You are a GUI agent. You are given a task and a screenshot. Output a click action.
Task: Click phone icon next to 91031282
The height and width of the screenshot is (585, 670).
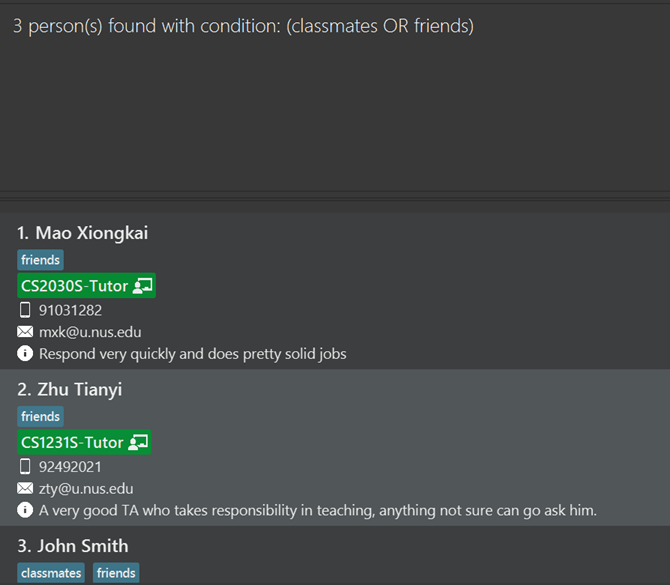[25, 310]
